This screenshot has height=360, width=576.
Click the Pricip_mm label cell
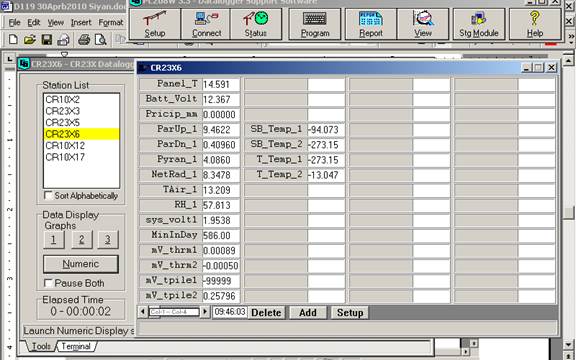[x=171, y=114]
